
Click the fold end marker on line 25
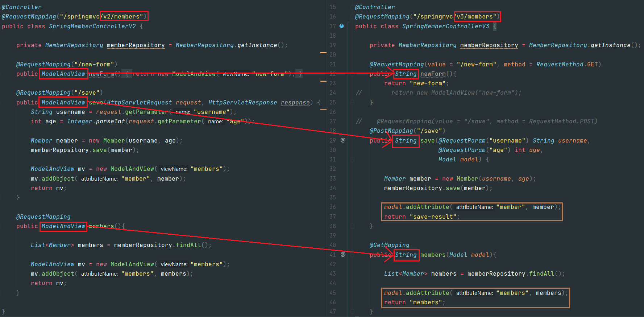pos(352,103)
